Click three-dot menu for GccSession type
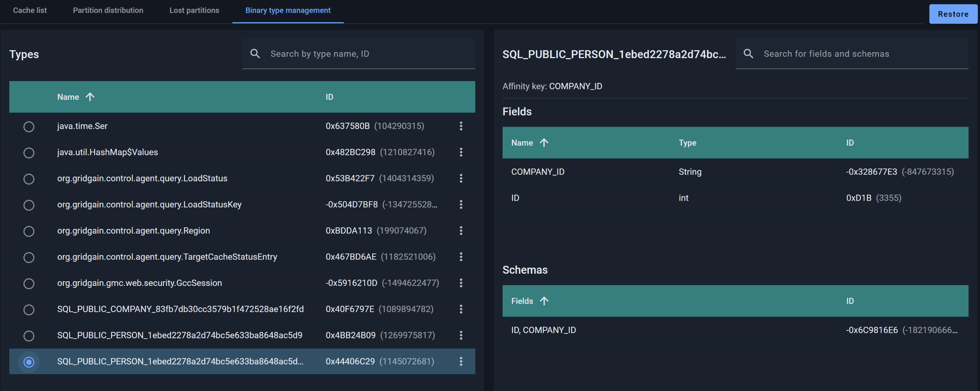 [461, 283]
